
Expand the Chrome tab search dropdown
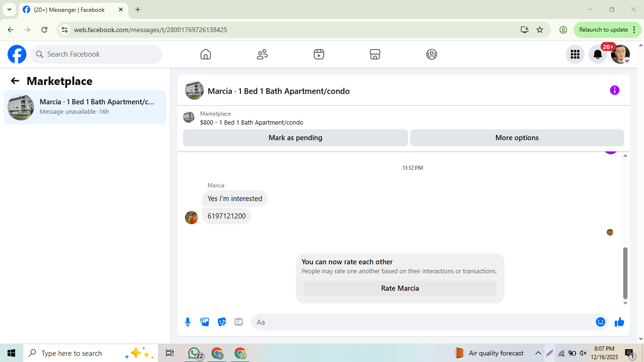[9, 9]
